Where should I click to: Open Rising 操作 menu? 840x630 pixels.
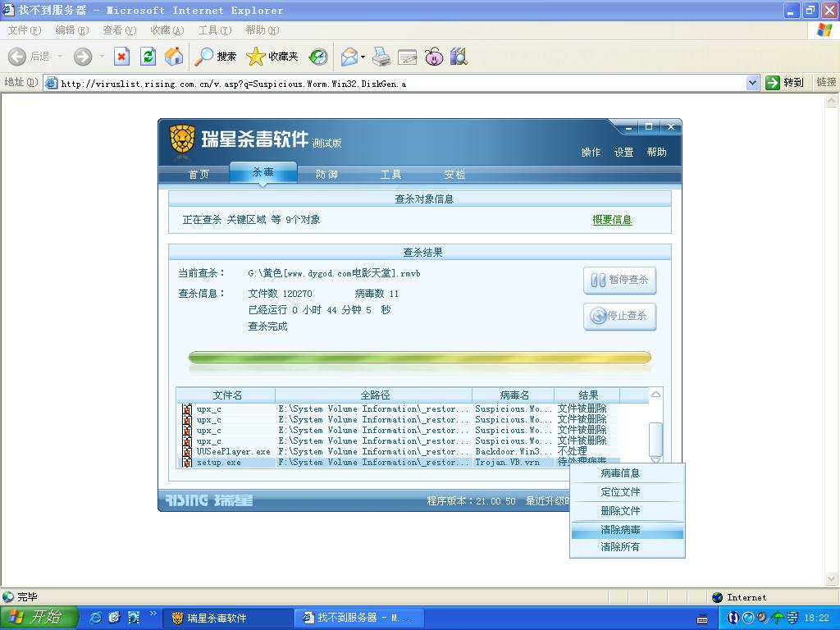[591, 152]
